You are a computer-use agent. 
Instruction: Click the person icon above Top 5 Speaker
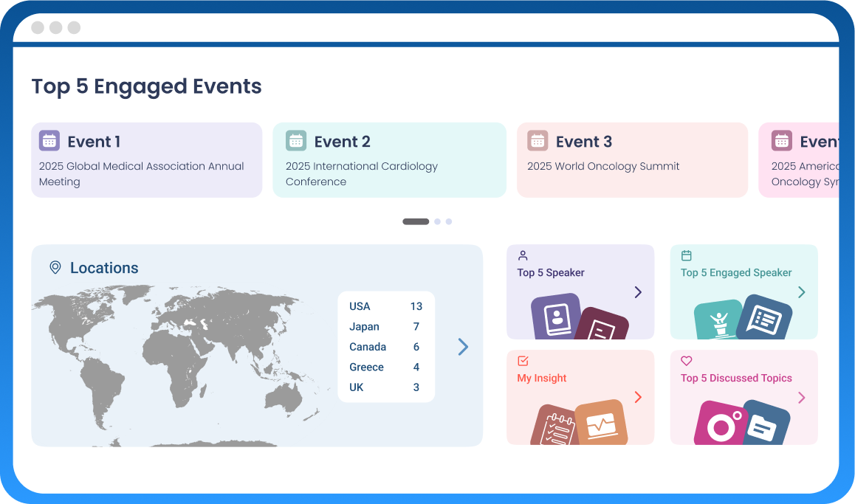523,255
